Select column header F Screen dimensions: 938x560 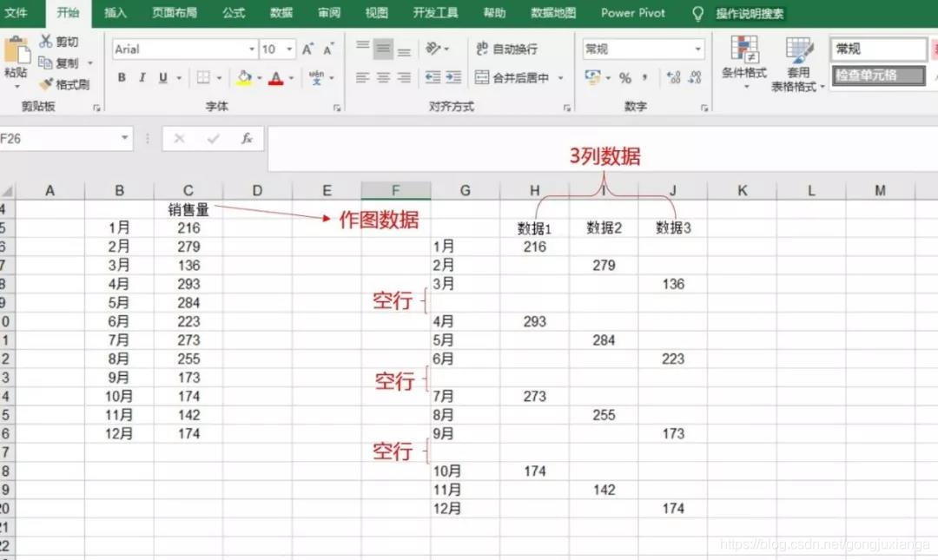395,190
